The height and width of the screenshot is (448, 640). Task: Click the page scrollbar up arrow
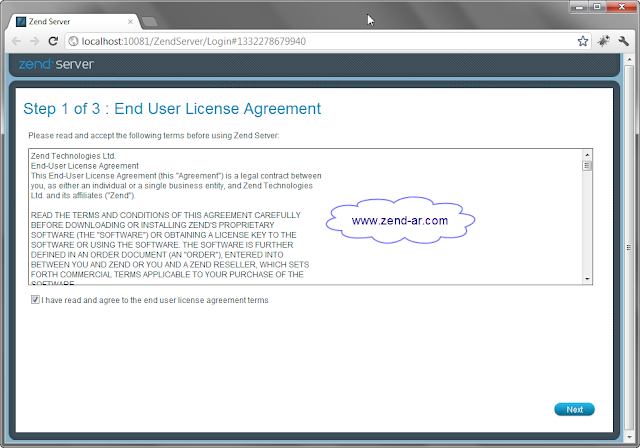(629, 60)
